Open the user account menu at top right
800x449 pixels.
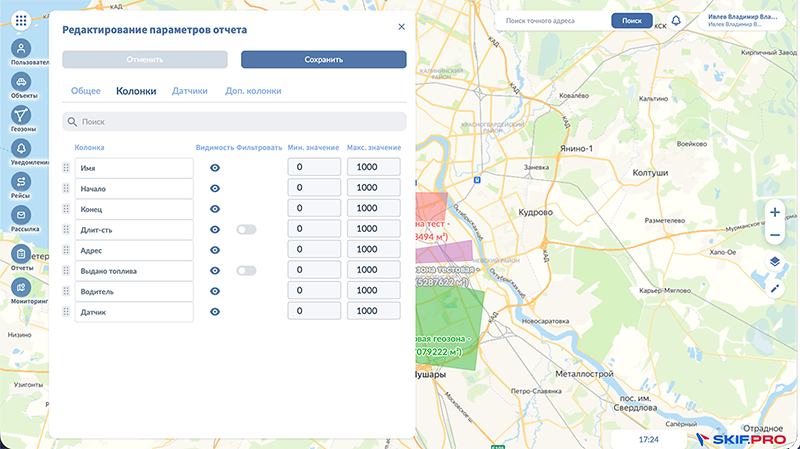(740, 20)
